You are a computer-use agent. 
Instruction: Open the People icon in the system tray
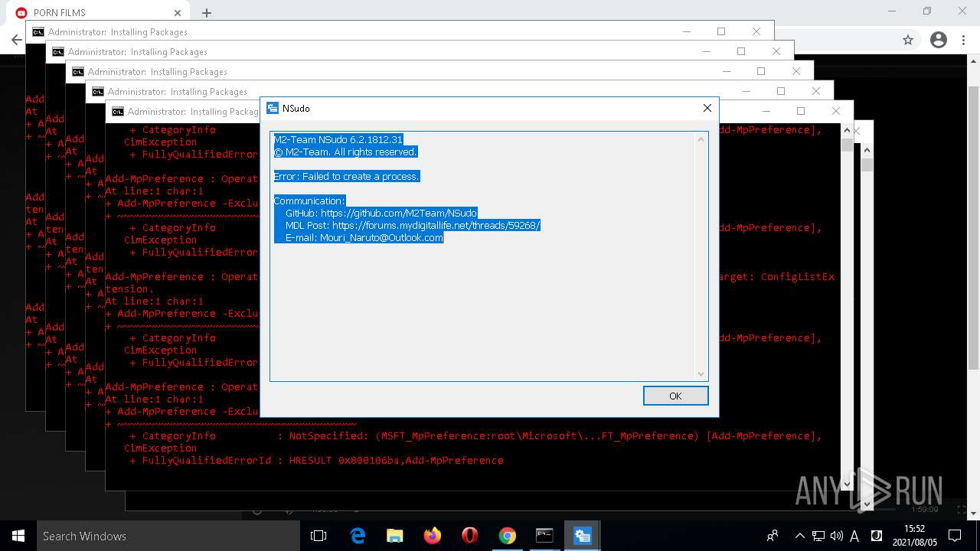click(773, 536)
